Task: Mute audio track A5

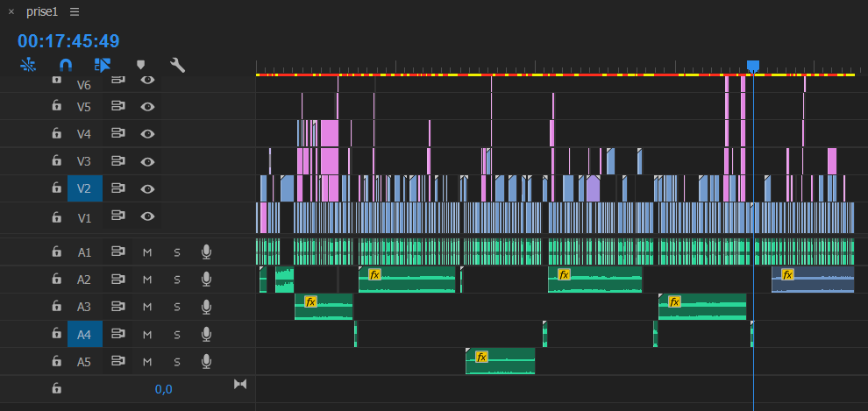Action: coord(147,362)
